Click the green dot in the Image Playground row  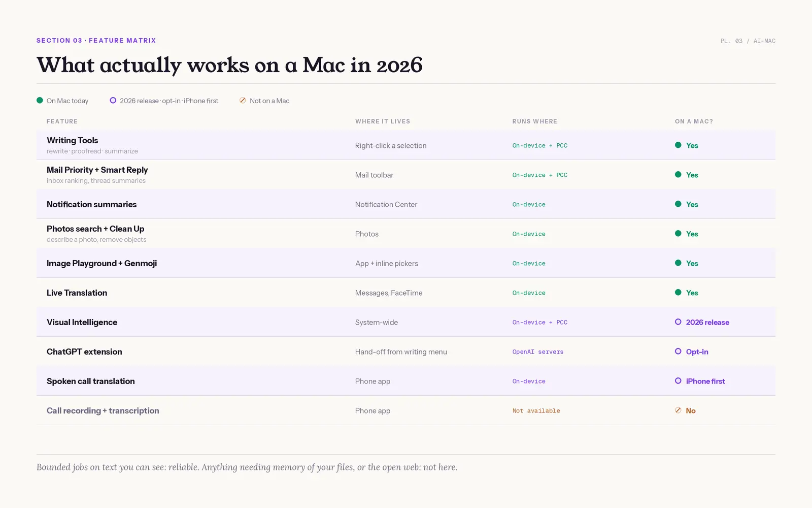tap(678, 263)
